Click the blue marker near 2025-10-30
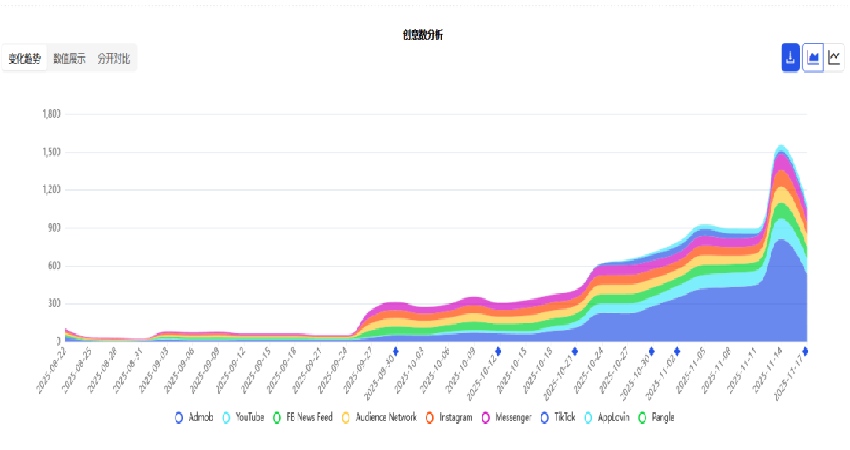The image size is (850, 450). [651, 351]
